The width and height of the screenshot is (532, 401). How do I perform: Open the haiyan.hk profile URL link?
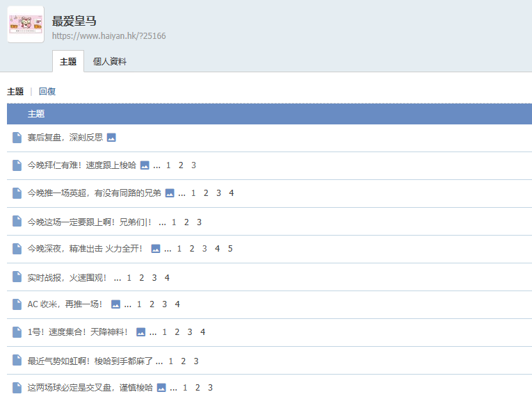108,36
